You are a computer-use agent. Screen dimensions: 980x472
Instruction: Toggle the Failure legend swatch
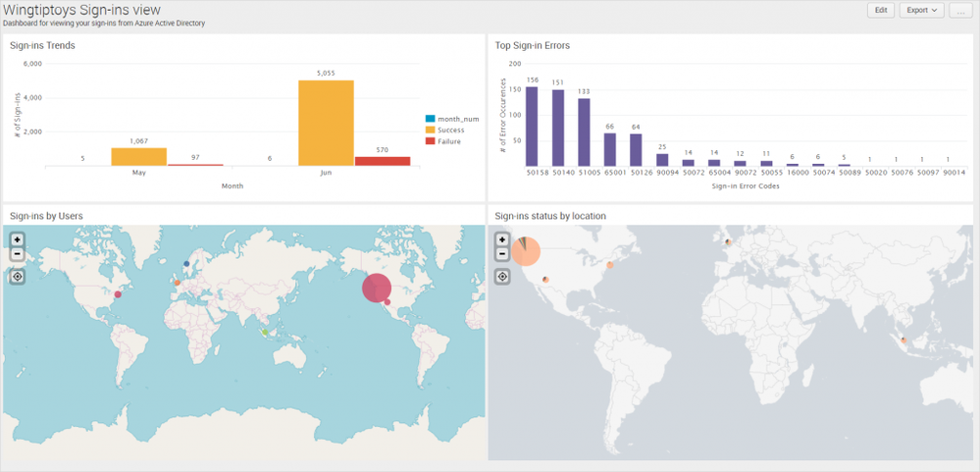tap(430, 141)
